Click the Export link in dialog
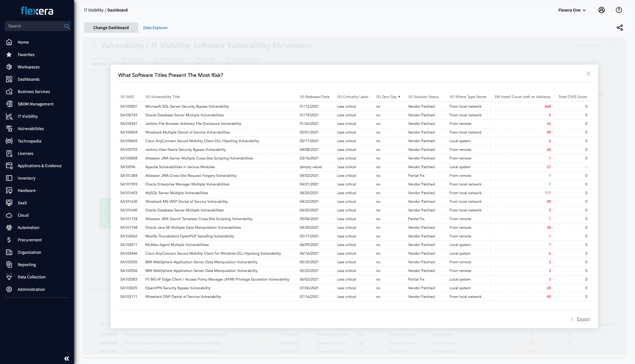The image size is (635, 364). 583,319
